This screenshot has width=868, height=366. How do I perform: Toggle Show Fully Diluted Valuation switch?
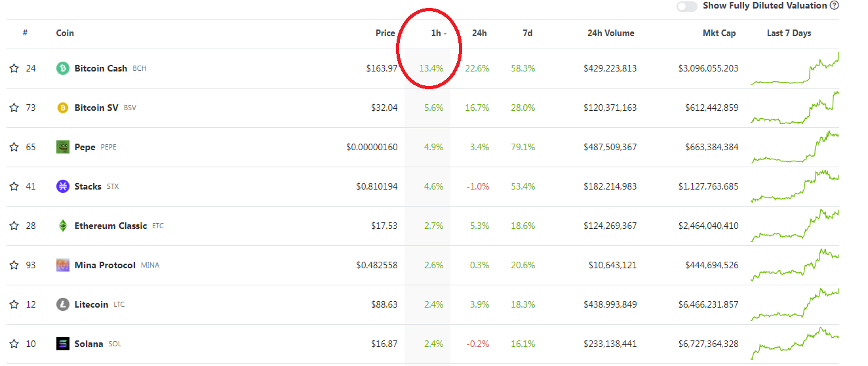pyautogui.click(x=687, y=6)
